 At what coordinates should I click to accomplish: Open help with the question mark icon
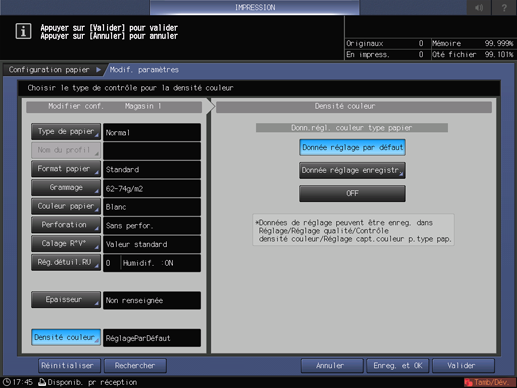pyautogui.click(x=504, y=7)
